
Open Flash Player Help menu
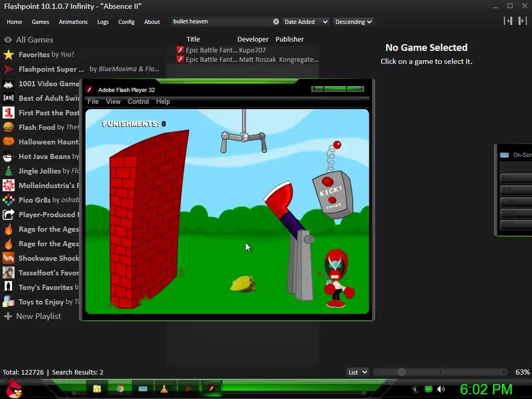pyautogui.click(x=163, y=101)
